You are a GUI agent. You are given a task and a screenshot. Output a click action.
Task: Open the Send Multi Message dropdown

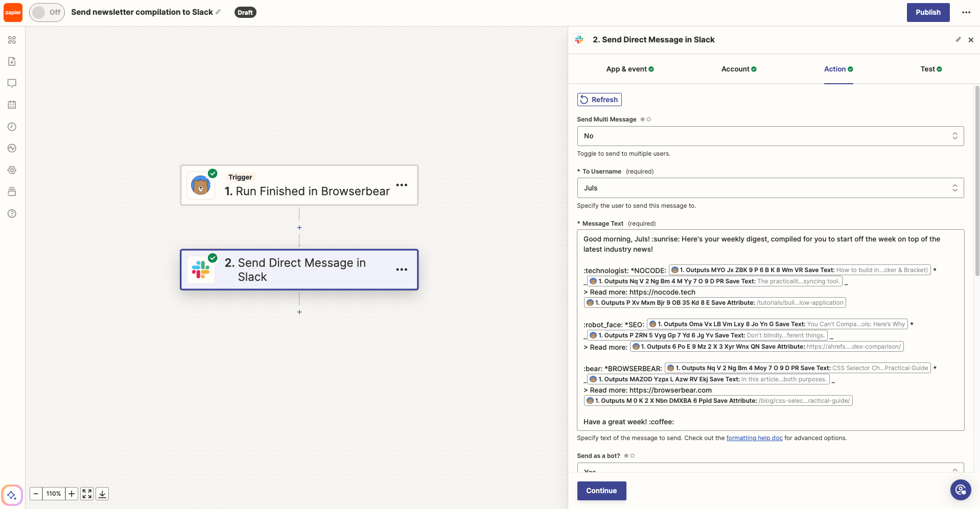[770, 136]
